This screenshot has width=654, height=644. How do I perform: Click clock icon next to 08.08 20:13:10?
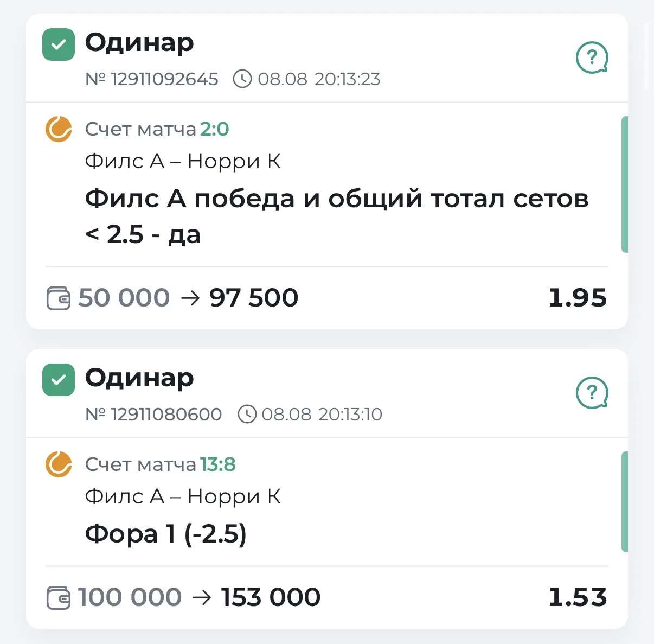click(247, 415)
